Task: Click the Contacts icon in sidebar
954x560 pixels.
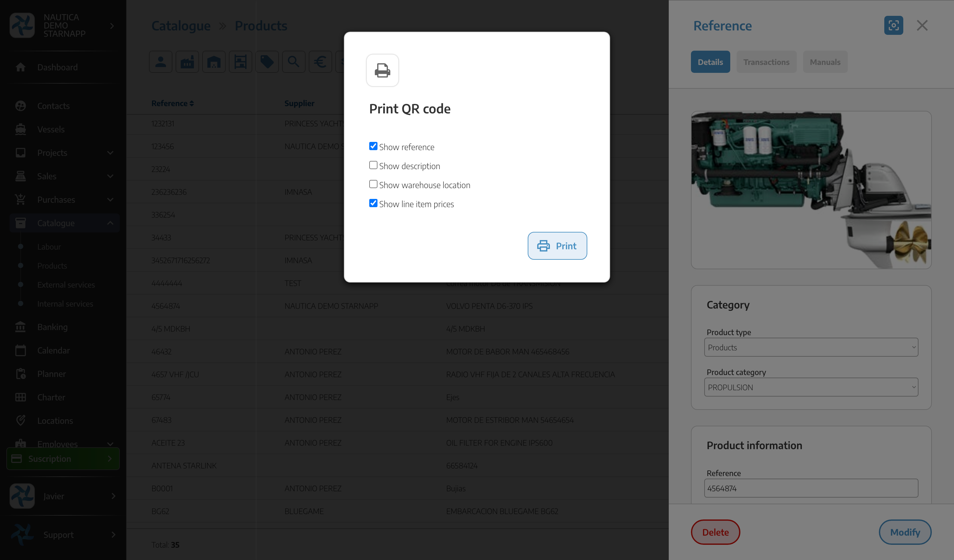Action: click(20, 105)
